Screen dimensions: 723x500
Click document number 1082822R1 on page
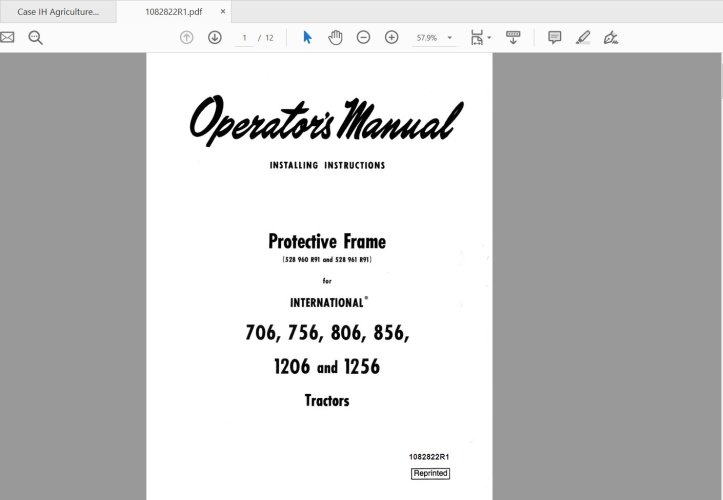(x=429, y=457)
